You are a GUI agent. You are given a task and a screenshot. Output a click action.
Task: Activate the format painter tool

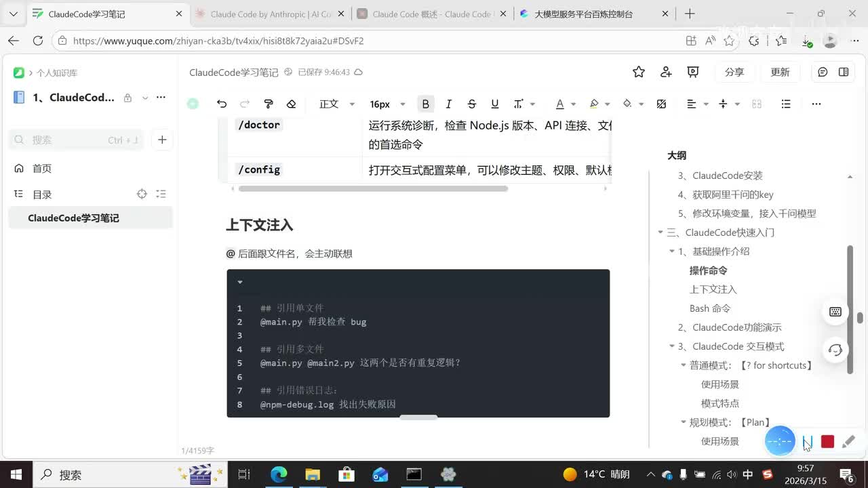(269, 104)
